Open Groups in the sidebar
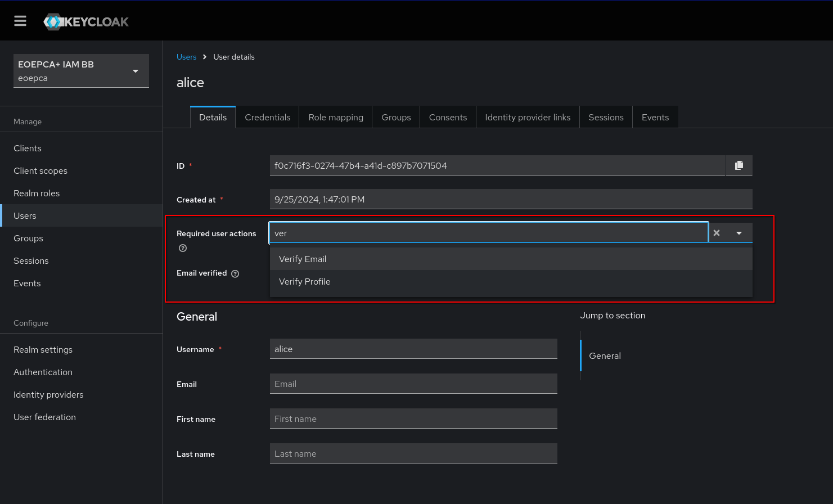Image resolution: width=833 pixels, height=504 pixels. coord(81,238)
